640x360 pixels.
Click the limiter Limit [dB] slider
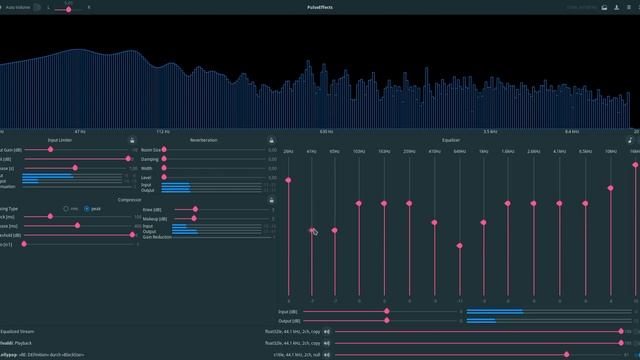coord(78,159)
